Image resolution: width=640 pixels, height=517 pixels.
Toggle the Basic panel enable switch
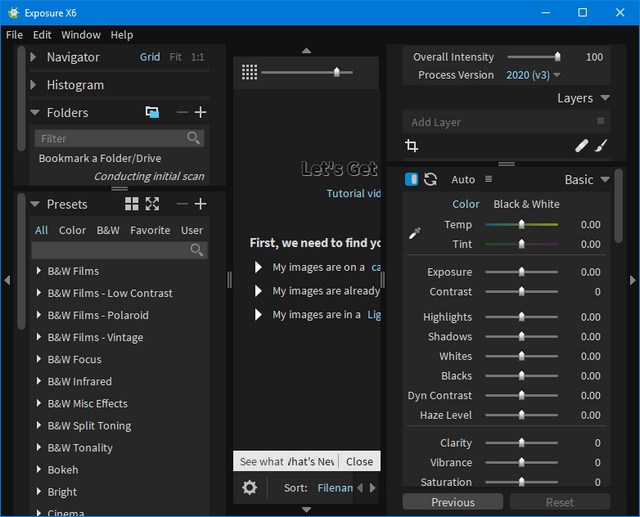[411, 180]
